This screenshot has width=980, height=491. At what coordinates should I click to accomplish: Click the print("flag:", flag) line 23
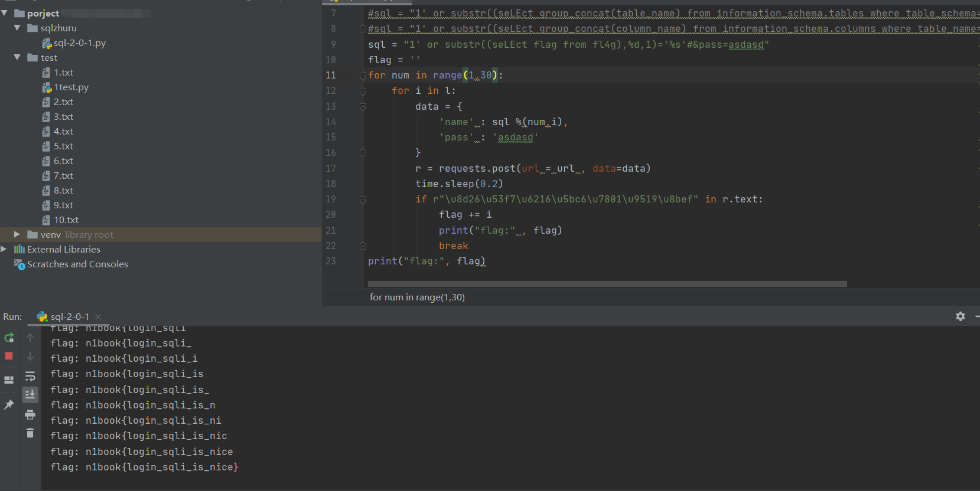[x=426, y=261]
